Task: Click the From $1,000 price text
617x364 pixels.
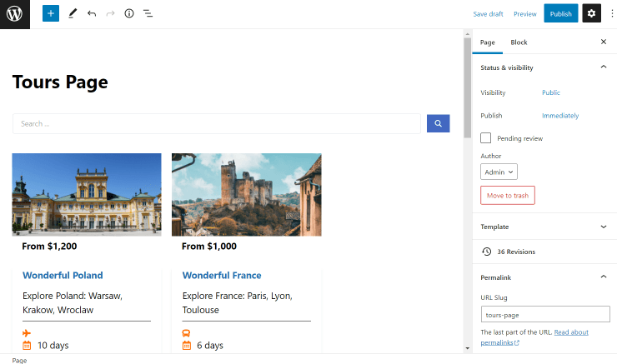Action: point(209,247)
